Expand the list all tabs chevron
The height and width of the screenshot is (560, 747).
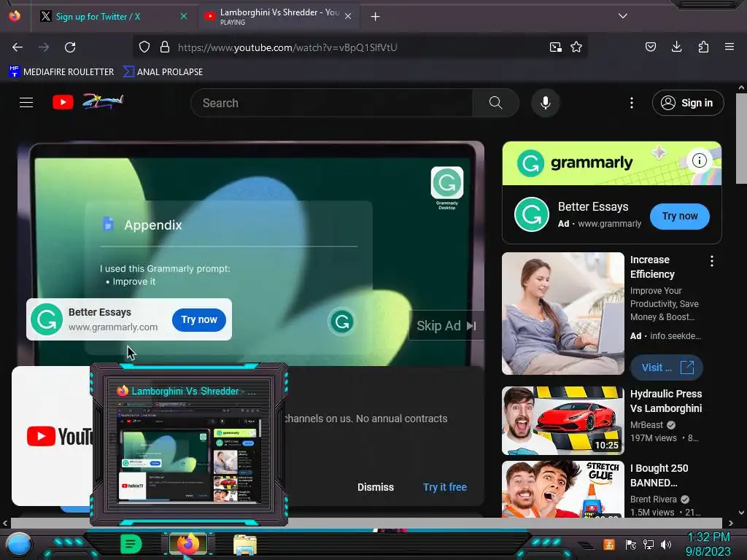(x=623, y=16)
